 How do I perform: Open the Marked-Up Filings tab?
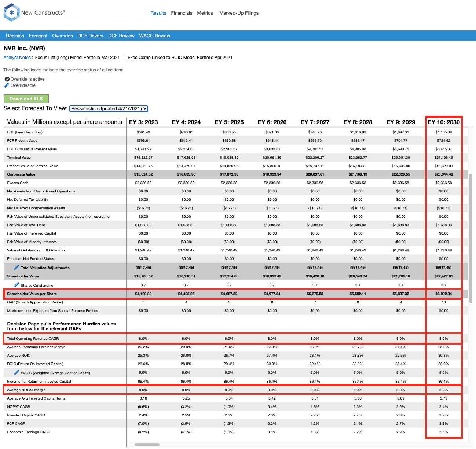pyautogui.click(x=239, y=13)
